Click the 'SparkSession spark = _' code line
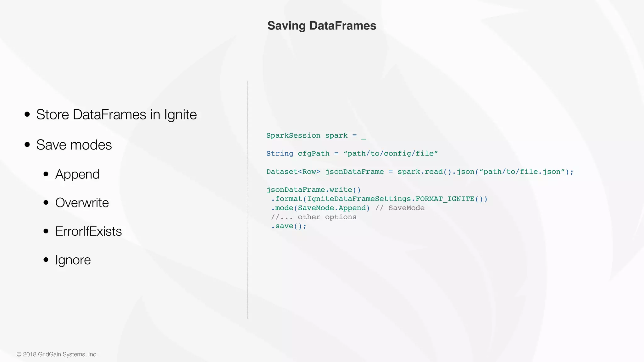The height and width of the screenshot is (362, 644). coord(316,136)
